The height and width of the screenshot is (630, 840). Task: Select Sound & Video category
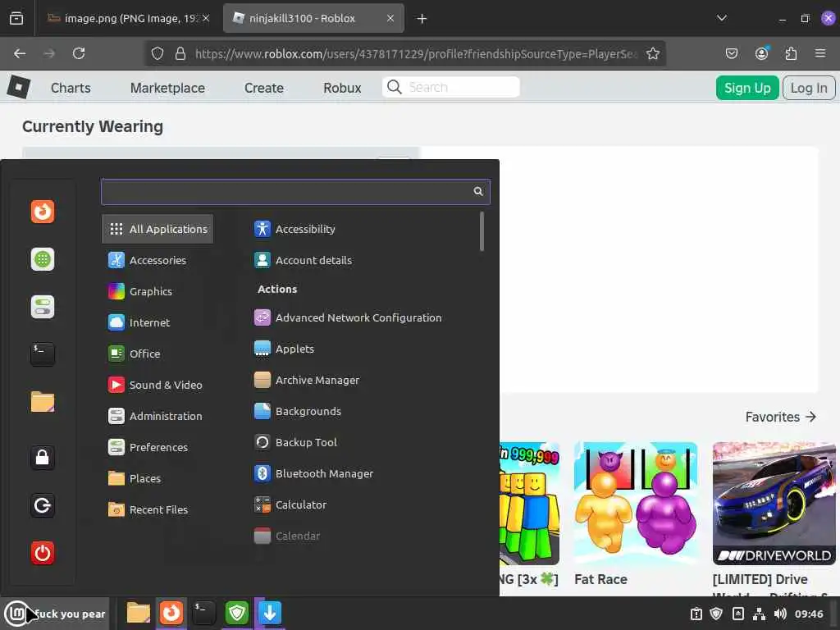tap(155, 385)
